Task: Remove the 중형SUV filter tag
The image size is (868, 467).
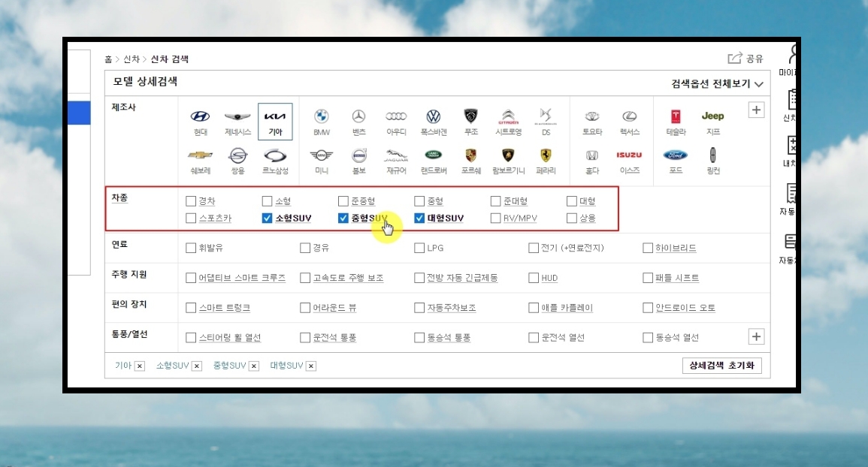Action: point(253,366)
